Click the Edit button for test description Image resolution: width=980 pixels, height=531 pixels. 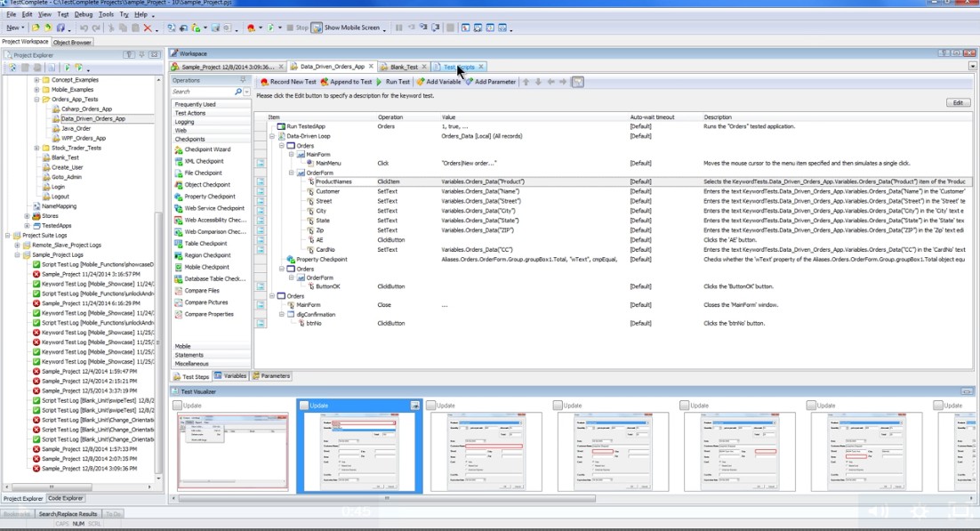pos(958,102)
